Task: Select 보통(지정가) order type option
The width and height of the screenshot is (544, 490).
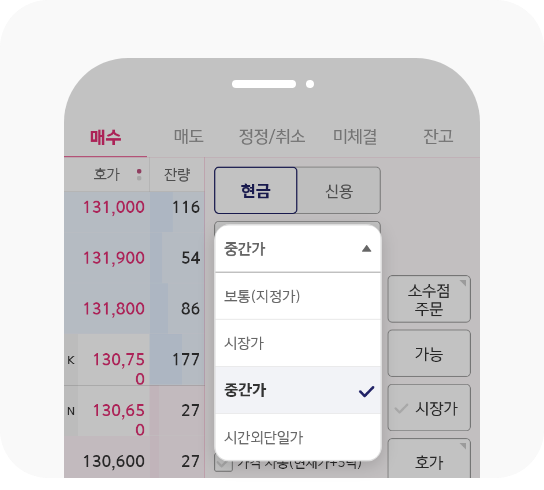Action: pos(298,296)
